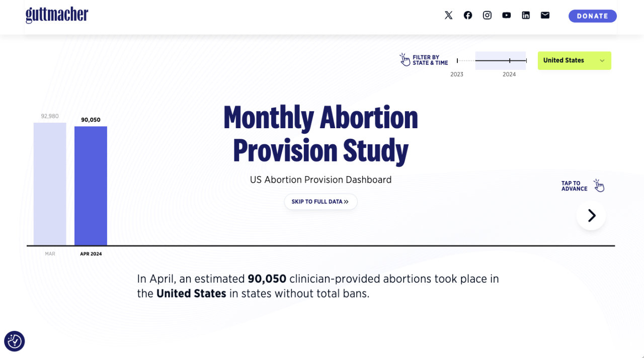Open the X (Twitter) social icon

pos(448,15)
